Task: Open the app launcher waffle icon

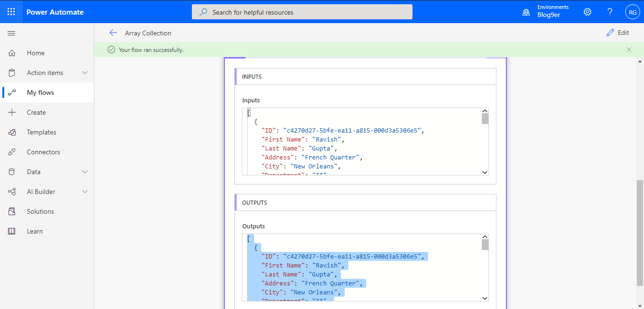Action: point(11,12)
